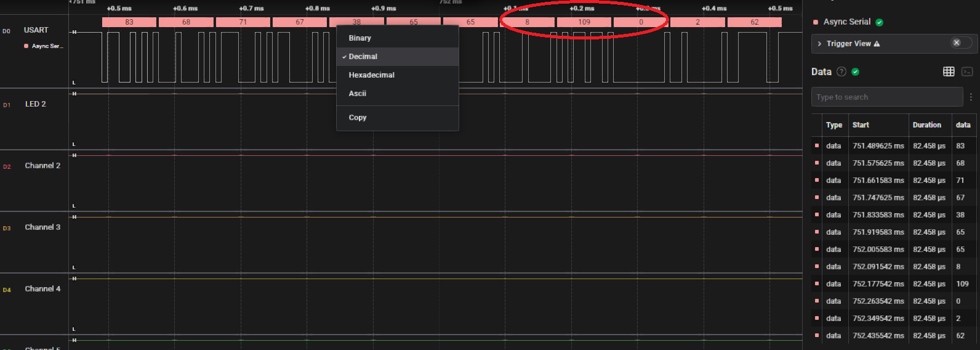Click the Duration column header
This screenshot has width=980, height=350.
(x=926, y=125)
